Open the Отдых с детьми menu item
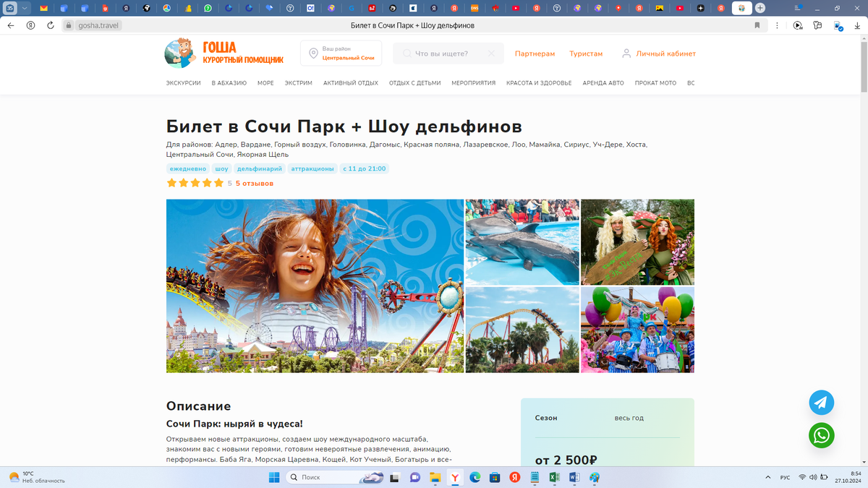Screen dimensions: 868x488 [414, 83]
